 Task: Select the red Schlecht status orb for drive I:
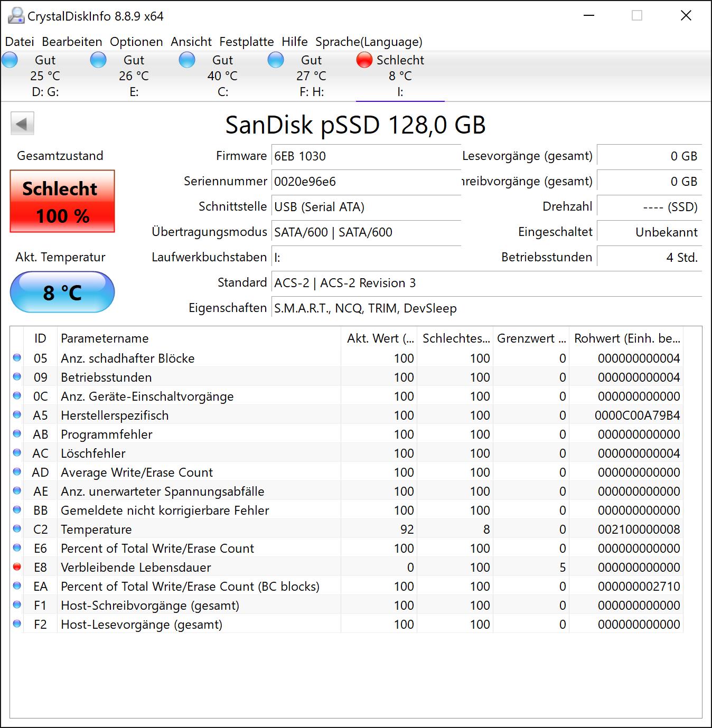tap(365, 60)
